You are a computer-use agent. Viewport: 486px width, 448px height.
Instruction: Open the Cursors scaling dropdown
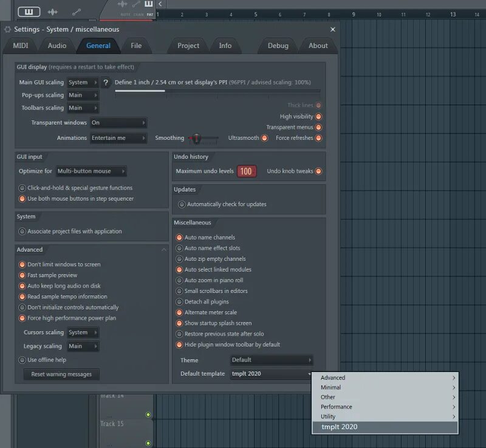[83, 333]
